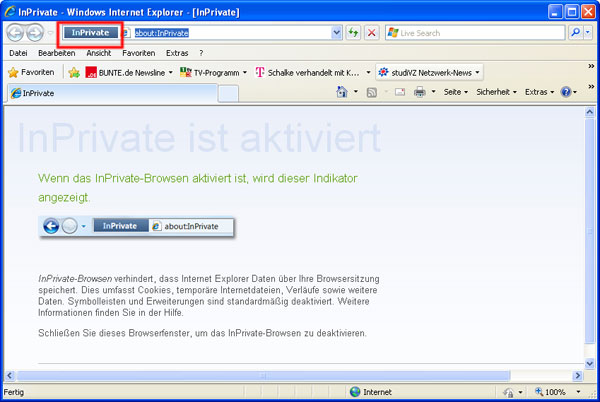The width and height of the screenshot is (600, 402).
Task: Open the Bearbeiten menu
Action: pos(57,53)
